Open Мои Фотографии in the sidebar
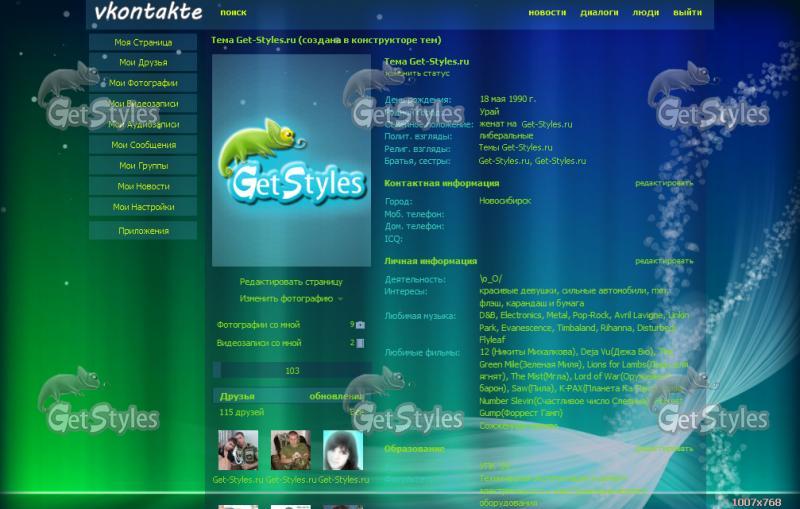This screenshot has height=509, width=800. click(x=143, y=83)
